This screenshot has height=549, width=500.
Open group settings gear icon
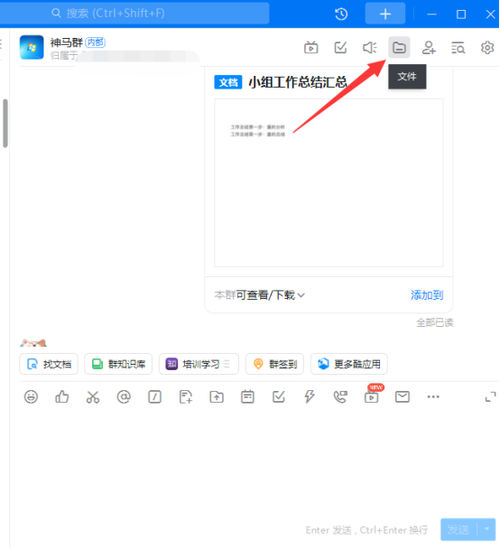click(487, 48)
